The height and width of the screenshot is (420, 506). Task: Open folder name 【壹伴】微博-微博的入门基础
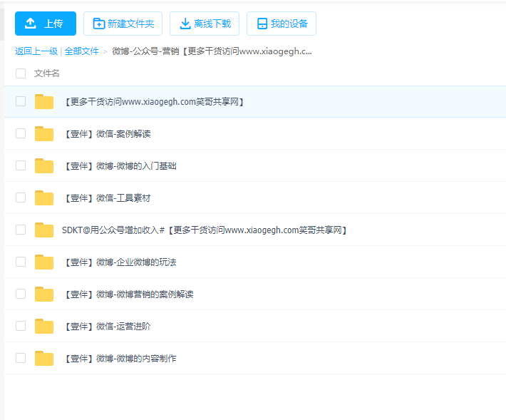click(x=120, y=166)
